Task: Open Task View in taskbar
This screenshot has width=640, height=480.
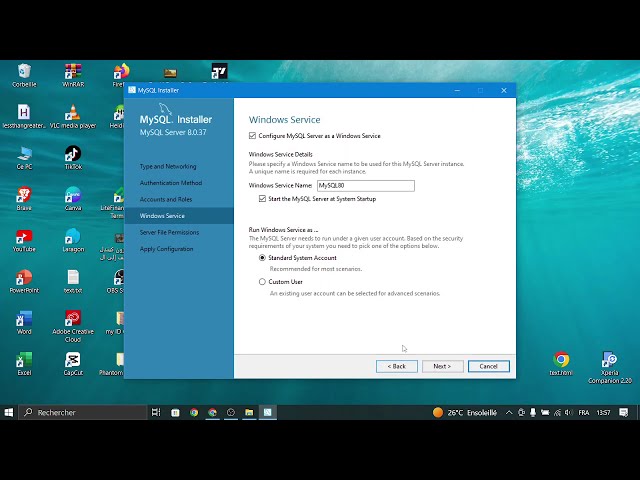Action: pyautogui.click(x=156, y=413)
